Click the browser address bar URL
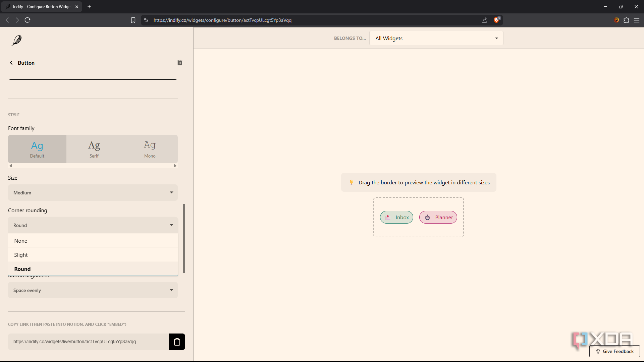Image resolution: width=644 pixels, height=362 pixels. pyautogui.click(x=222, y=20)
